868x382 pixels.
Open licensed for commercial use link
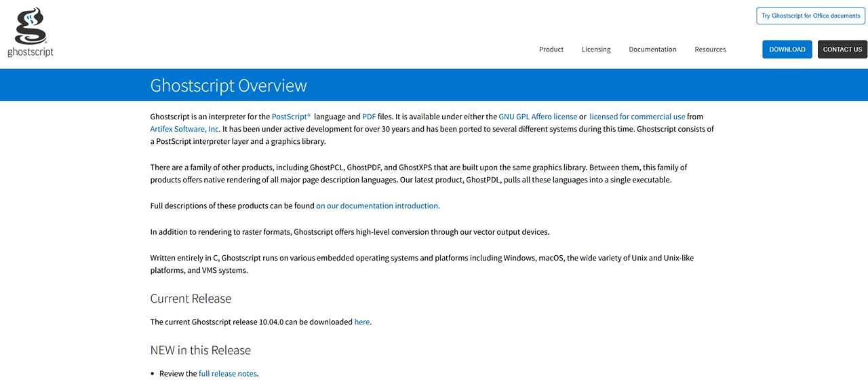(637, 117)
